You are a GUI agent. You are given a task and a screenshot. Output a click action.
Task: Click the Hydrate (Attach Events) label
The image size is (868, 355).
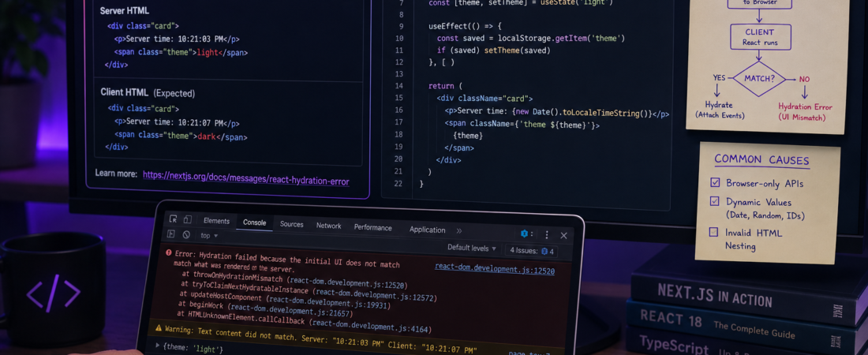point(720,110)
